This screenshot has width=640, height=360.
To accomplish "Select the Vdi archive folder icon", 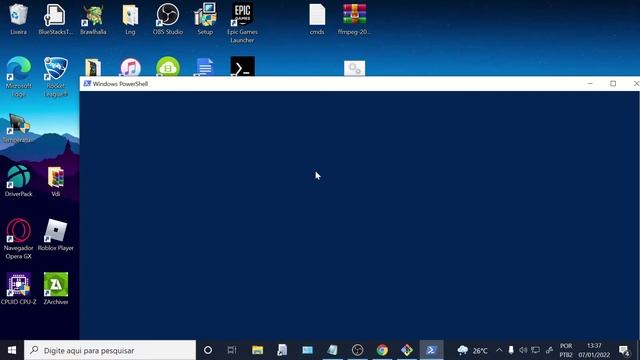I will (56, 181).
